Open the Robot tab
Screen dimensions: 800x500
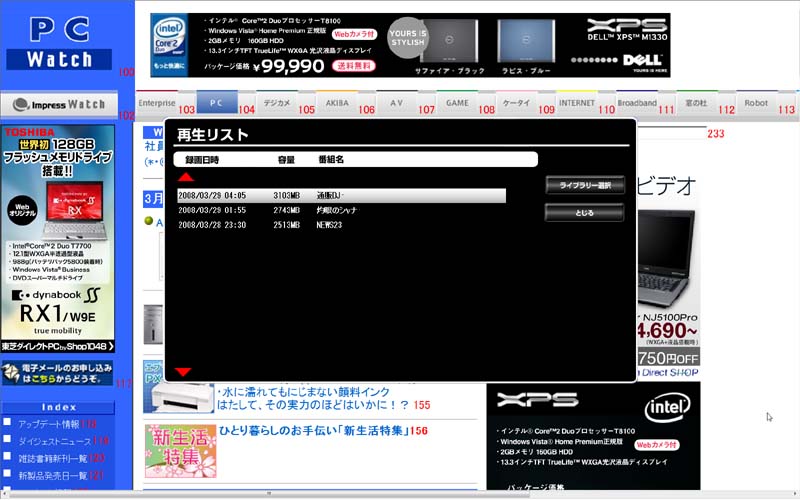pos(756,103)
